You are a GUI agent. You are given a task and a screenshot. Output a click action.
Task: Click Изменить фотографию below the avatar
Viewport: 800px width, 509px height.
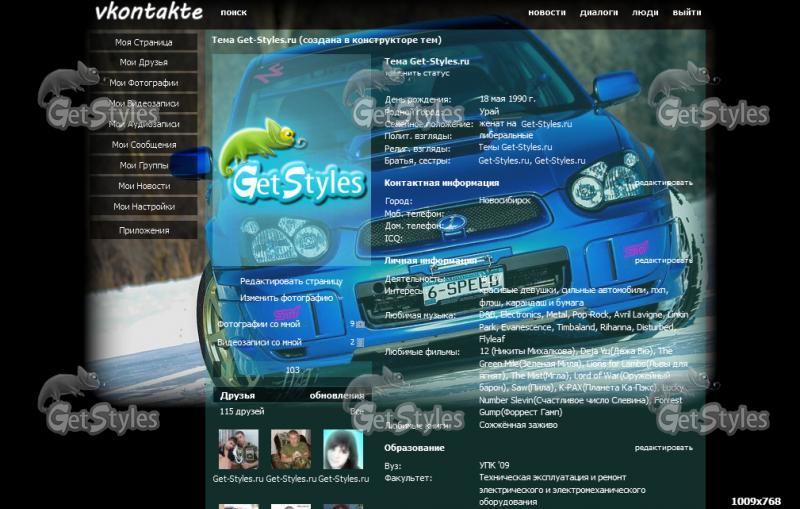click(286, 298)
